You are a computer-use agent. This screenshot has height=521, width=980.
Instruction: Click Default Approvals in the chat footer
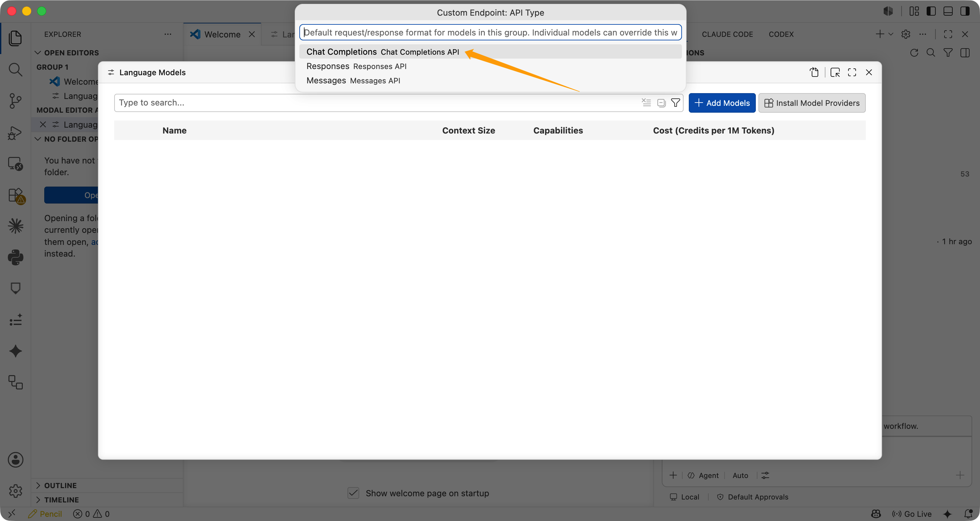coord(753,497)
